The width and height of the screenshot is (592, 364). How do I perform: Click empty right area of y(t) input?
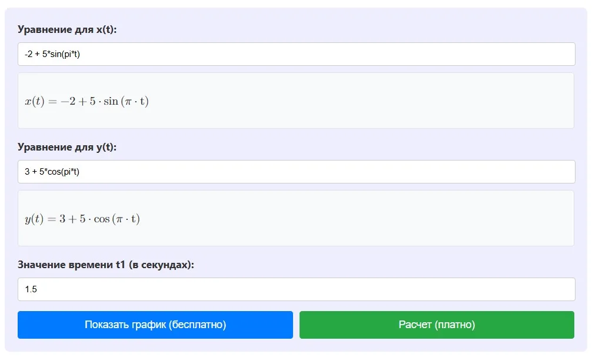click(471, 172)
